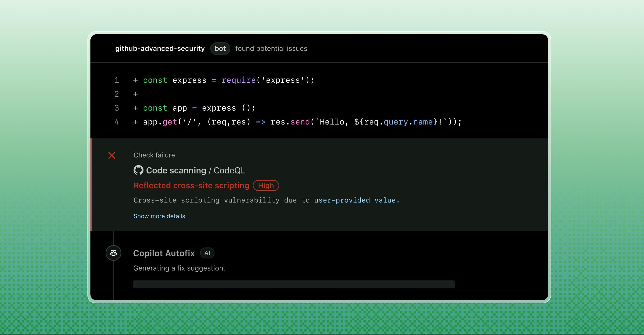
Task: Click the 'Check failure' label
Action: coord(154,155)
